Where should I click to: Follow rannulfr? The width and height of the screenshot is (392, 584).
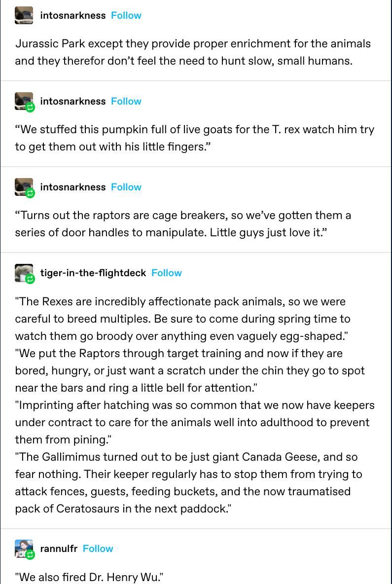click(x=98, y=548)
